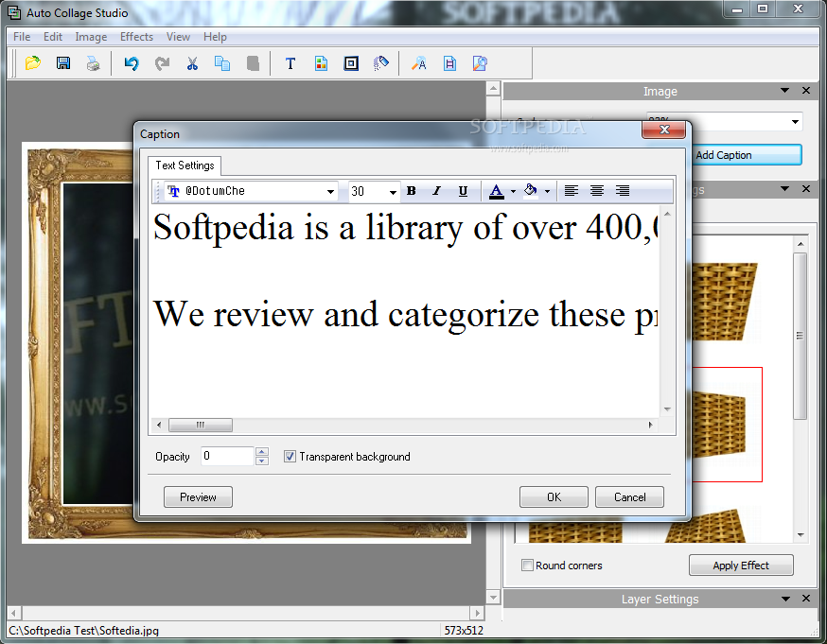Click the font color A icon
This screenshot has height=644, width=827.
point(497,191)
